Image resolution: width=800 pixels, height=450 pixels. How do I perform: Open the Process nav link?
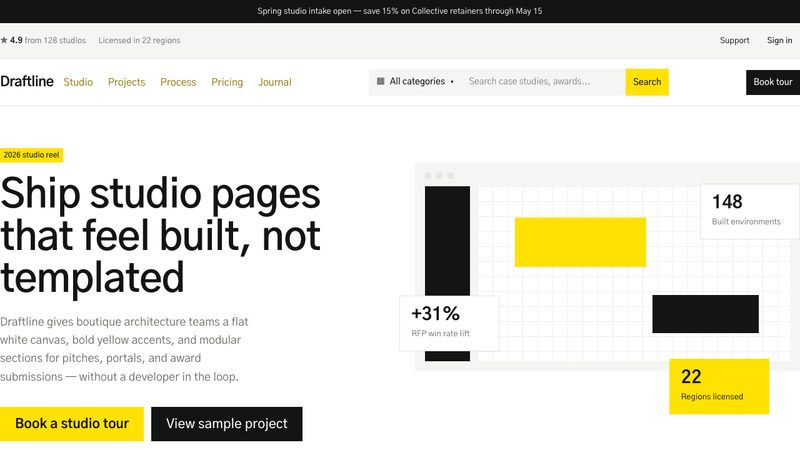click(x=178, y=82)
